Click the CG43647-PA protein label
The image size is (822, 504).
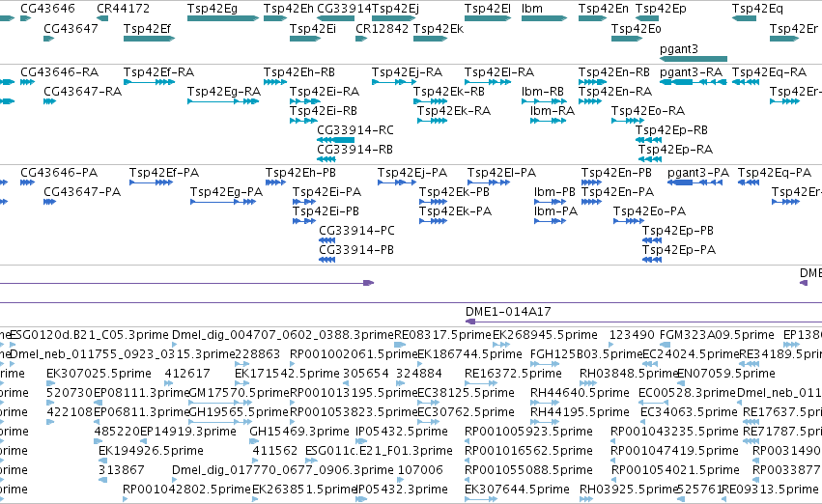pos(82,192)
